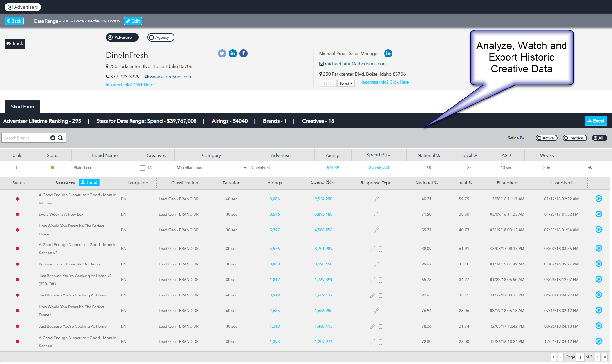Open DineInFresh Twitter profile icon

coord(222,54)
